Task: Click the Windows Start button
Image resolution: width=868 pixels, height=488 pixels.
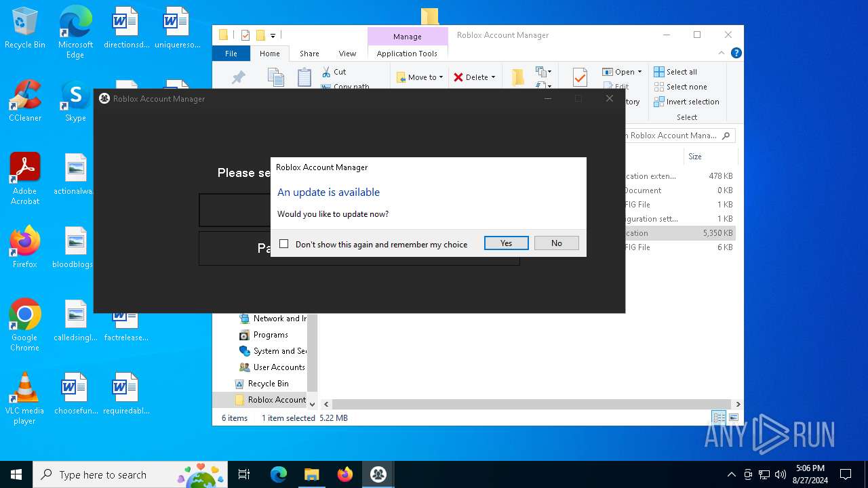Action: [x=16, y=474]
